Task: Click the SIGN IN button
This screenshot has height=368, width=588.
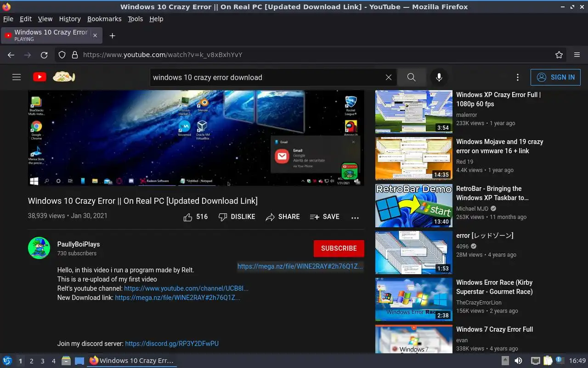Action: click(x=555, y=77)
